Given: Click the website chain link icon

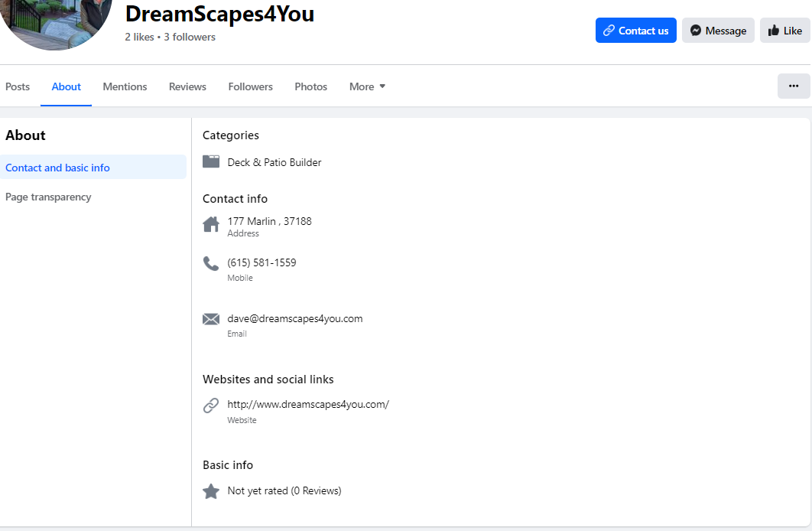Looking at the screenshot, I should tap(211, 405).
